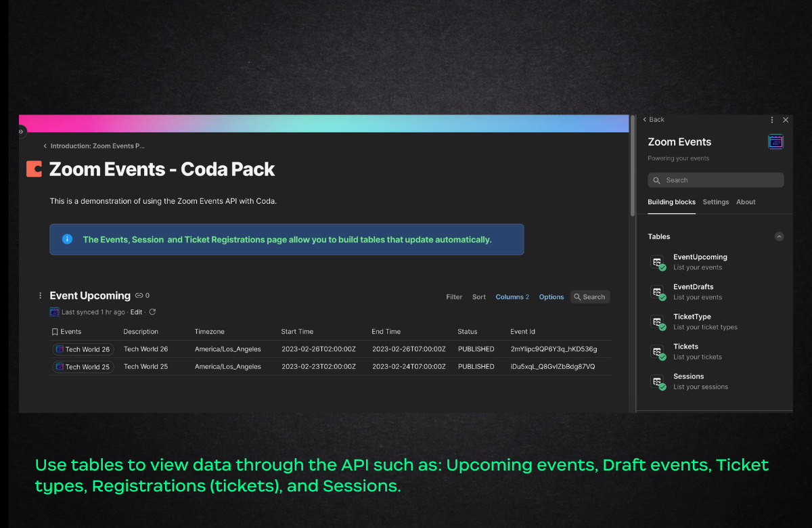Click the Zoom Events pack logo
812x528 pixels.
775,141
